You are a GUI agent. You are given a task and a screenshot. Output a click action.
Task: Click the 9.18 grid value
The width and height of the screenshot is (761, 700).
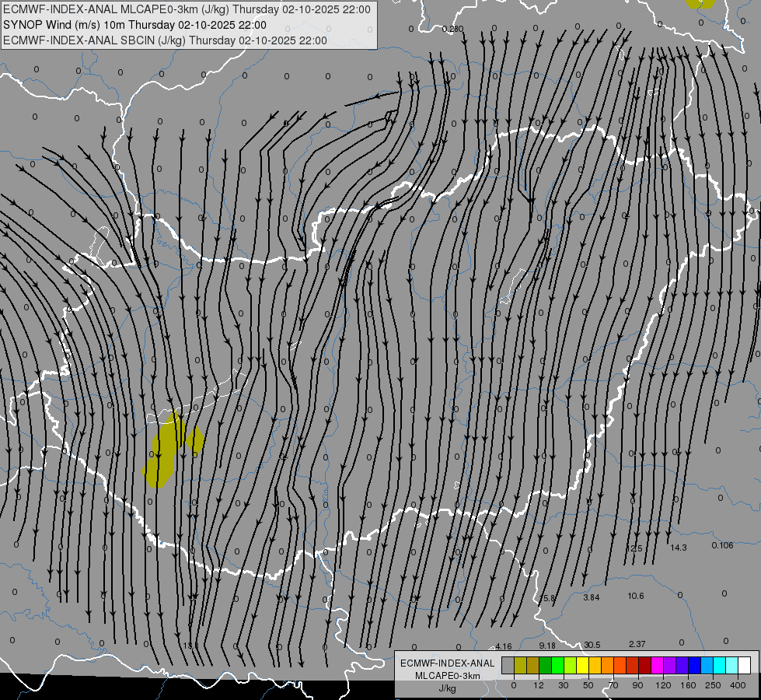547,646
